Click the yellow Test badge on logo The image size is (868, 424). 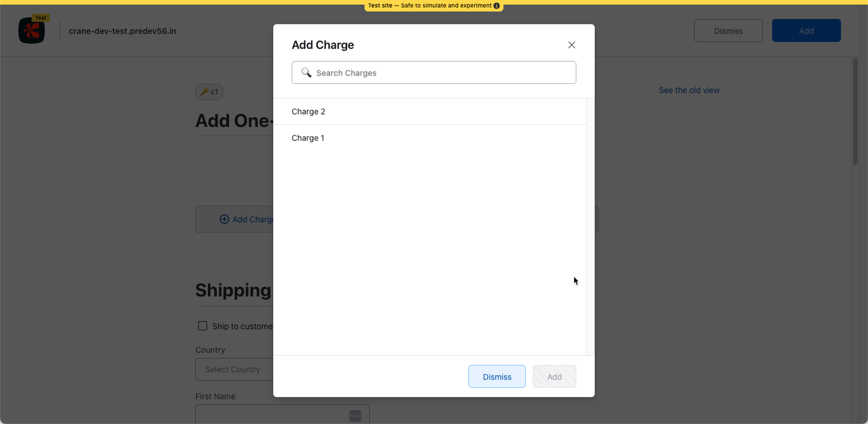[40, 18]
